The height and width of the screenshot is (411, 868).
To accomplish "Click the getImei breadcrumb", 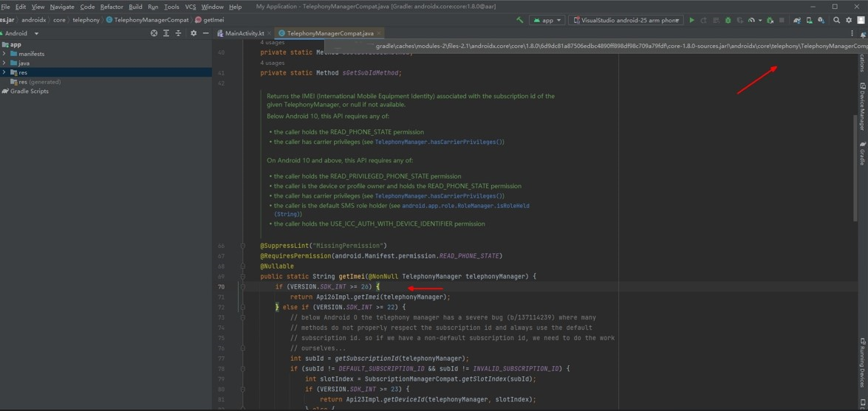I will (x=209, y=20).
